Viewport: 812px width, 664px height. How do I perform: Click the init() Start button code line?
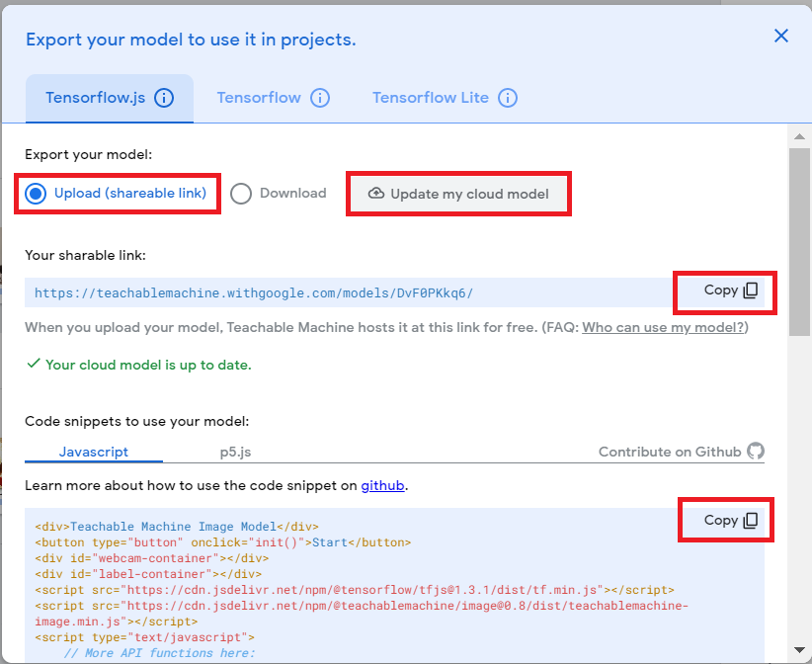pos(222,542)
